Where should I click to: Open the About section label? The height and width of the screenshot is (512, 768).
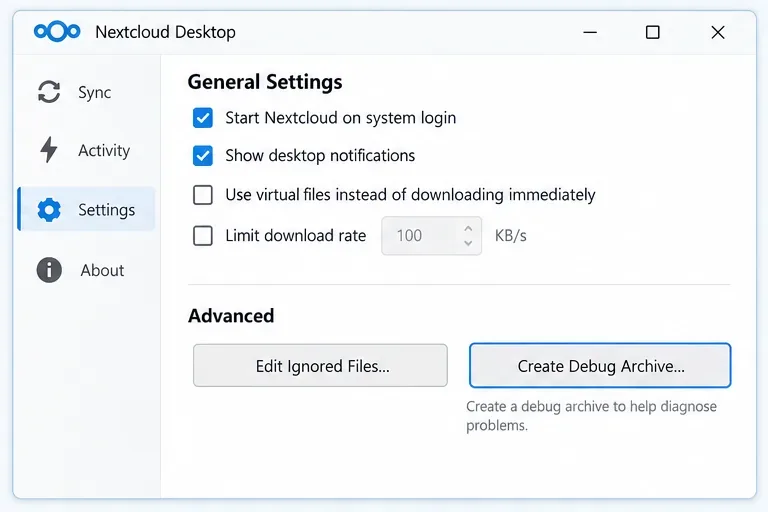[102, 270]
